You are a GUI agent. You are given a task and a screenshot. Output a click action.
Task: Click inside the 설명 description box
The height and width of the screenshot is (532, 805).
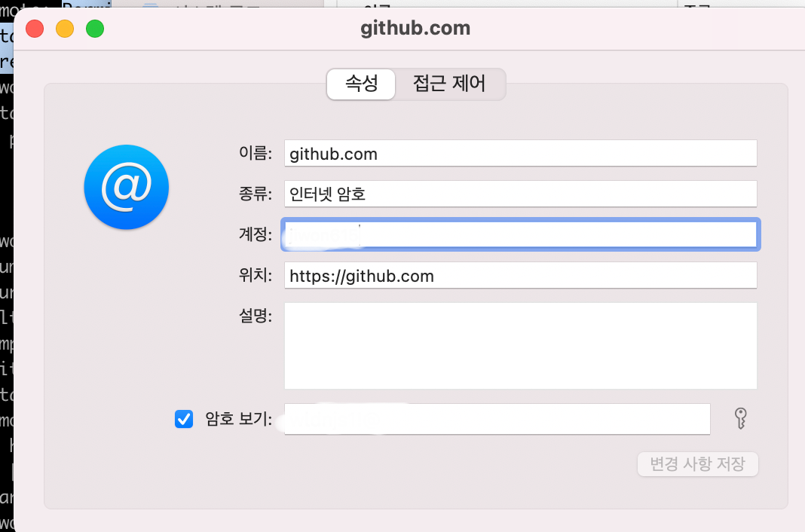tap(521, 346)
